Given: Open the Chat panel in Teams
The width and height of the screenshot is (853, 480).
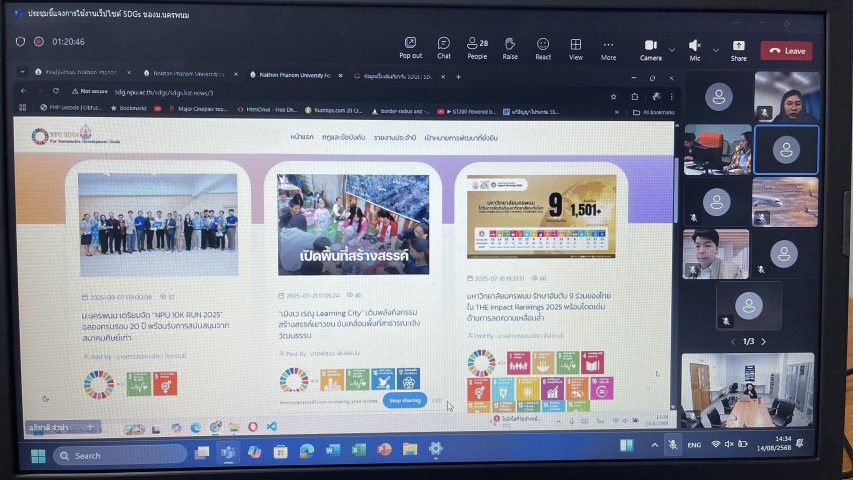Looking at the screenshot, I should (x=443, y=48).
